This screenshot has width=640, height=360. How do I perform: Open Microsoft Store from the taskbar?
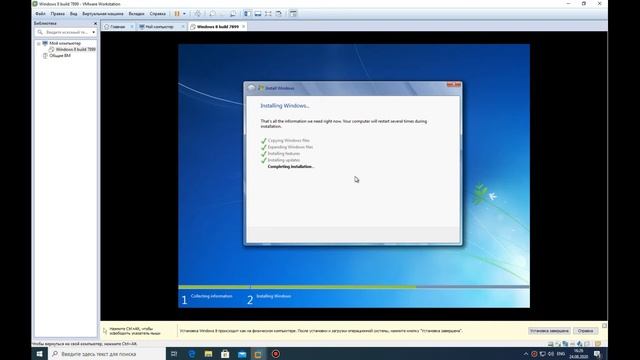pos(225,354)
